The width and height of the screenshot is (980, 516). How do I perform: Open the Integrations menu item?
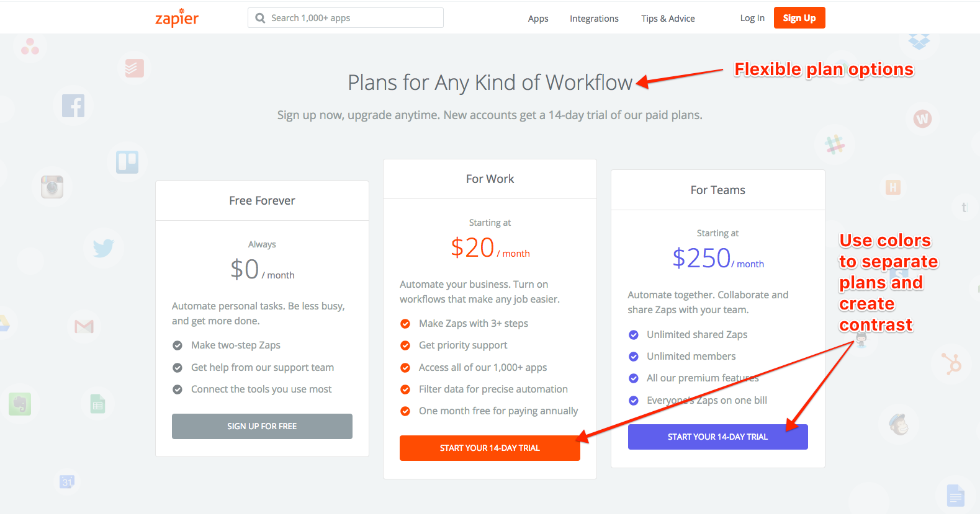tap(594, 19)
